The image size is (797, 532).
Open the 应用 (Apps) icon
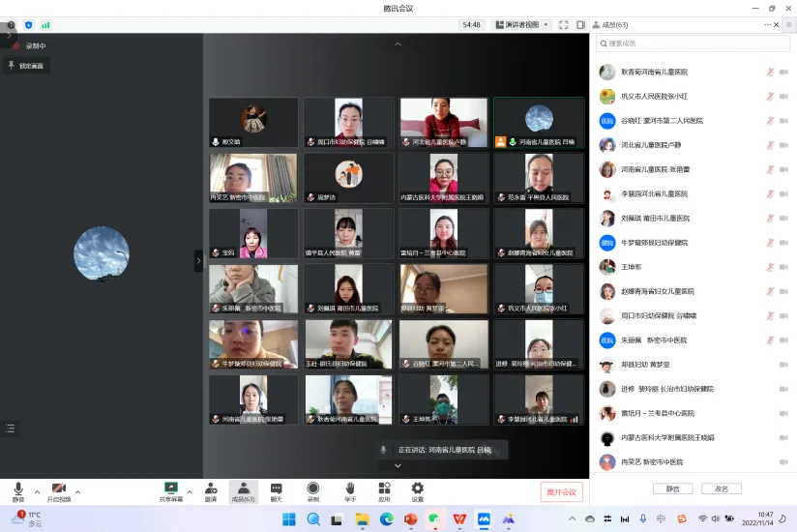tap(384, 491)
